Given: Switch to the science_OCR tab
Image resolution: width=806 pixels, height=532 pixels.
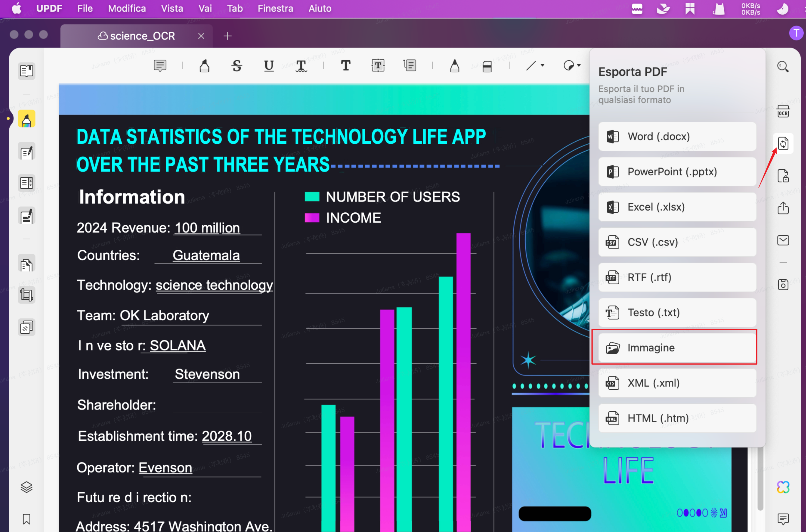Looking at the screenshot, I should [x=136, y=36].
